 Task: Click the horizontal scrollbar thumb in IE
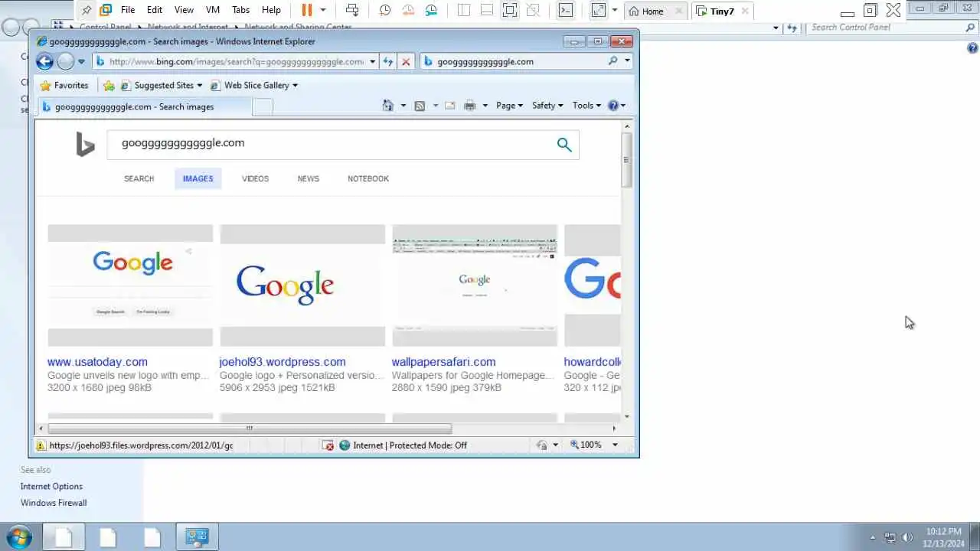[249, 429]
